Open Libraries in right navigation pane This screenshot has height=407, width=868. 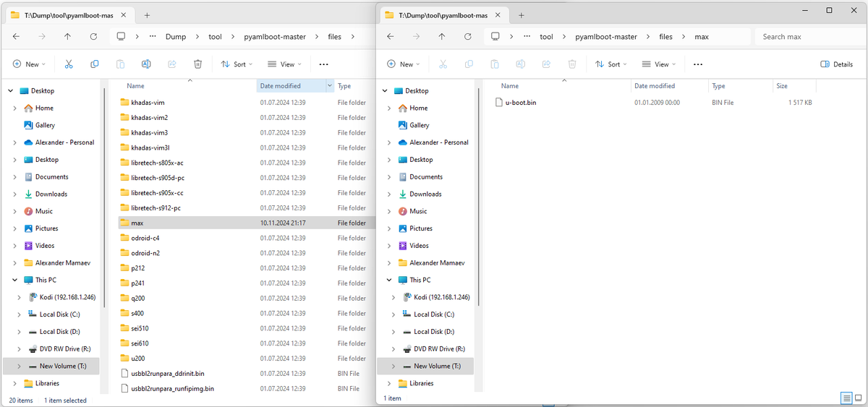[422, 383]
